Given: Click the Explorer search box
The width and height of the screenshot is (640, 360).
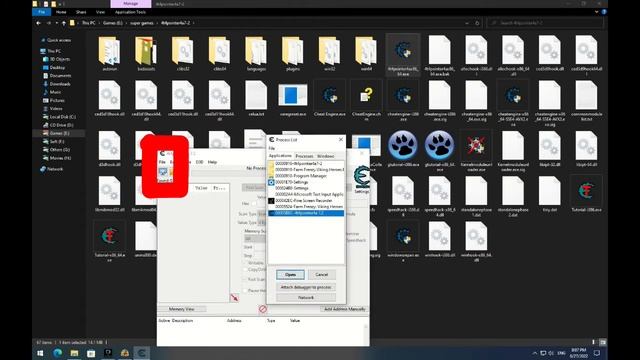Looking at the screenshot, I should tap(545, 23).
